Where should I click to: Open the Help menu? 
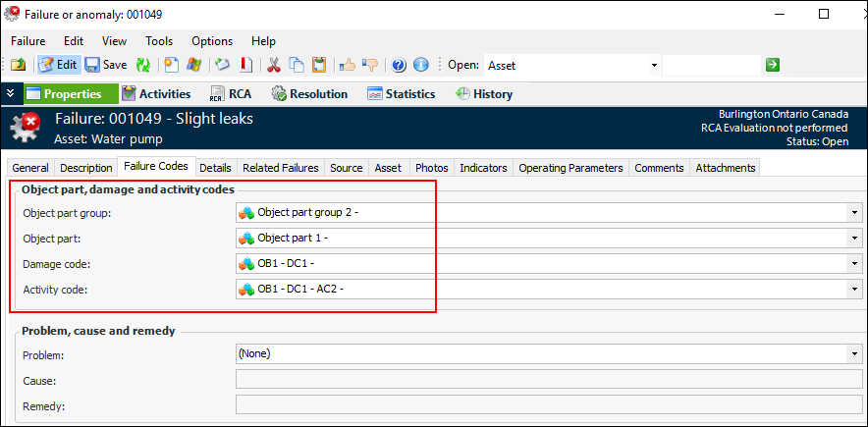pos(263,41)
